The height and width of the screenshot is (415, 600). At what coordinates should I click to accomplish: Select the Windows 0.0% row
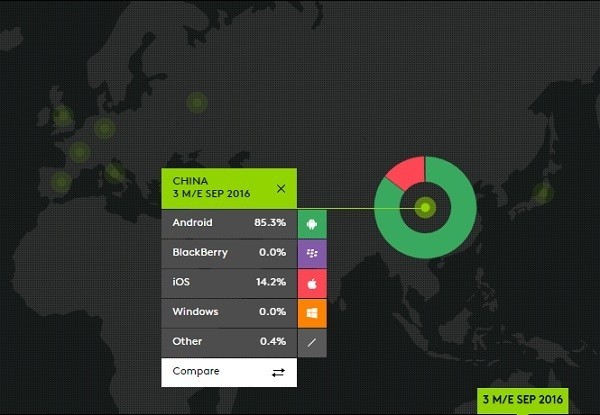click(x=228, y=312)
